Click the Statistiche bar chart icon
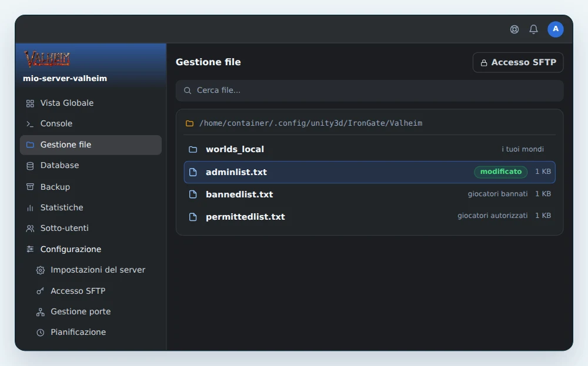Viewport: 588px width, 366px height. point(30,208)
